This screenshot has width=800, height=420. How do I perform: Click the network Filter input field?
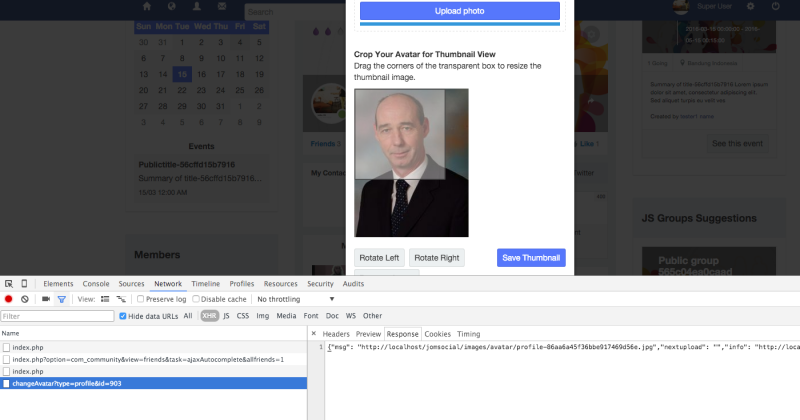[57, 316]
